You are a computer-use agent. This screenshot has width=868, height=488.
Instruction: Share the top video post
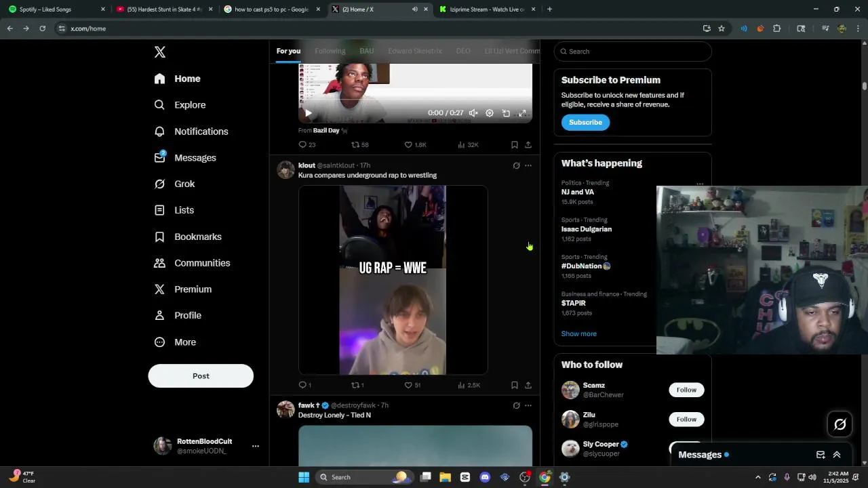[528, 145]
